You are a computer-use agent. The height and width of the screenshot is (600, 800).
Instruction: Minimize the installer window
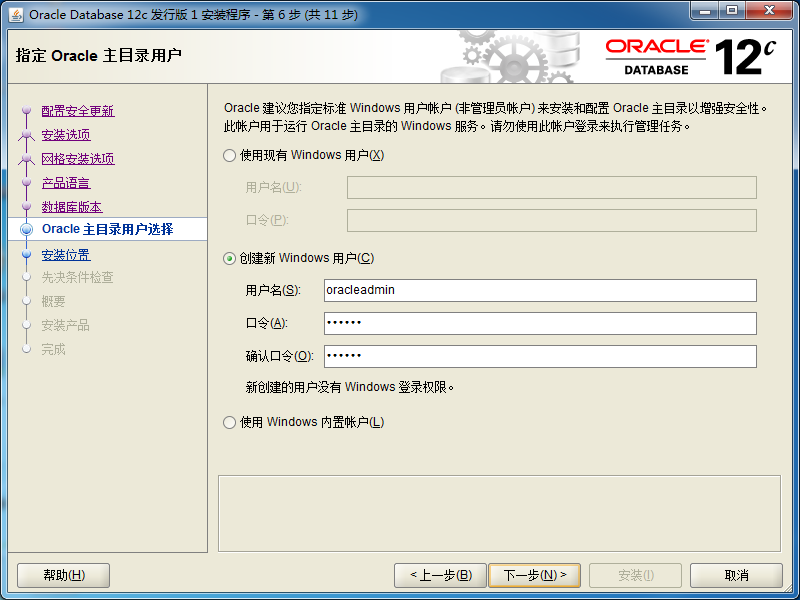coord(706,11)
